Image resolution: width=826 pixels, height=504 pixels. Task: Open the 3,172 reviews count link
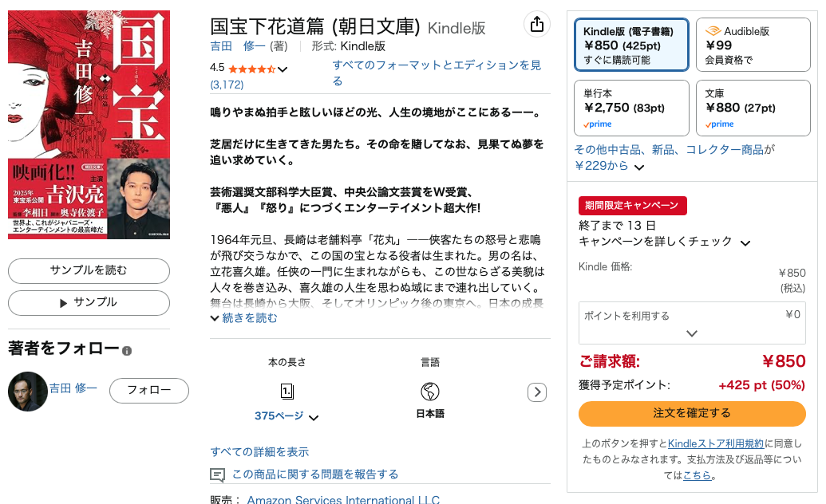[227, 85]
